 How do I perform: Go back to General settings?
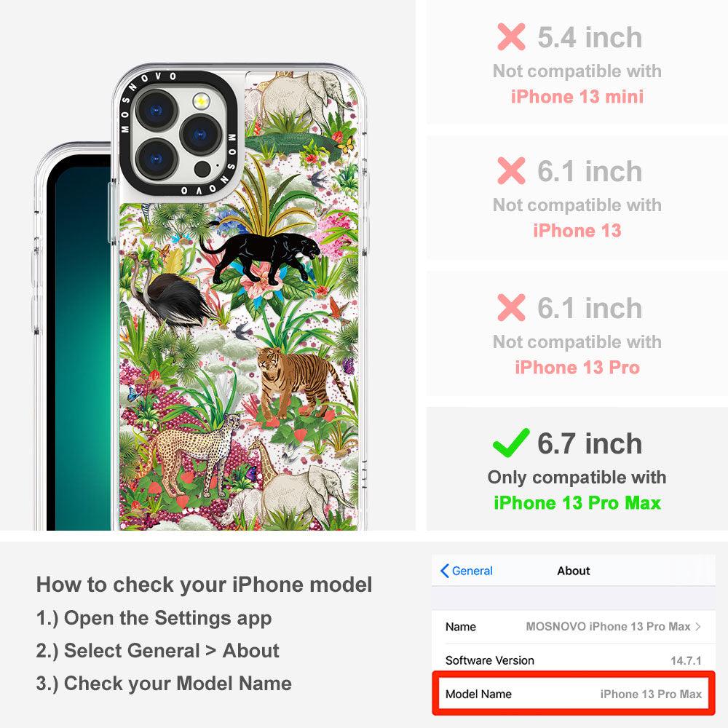467,571
